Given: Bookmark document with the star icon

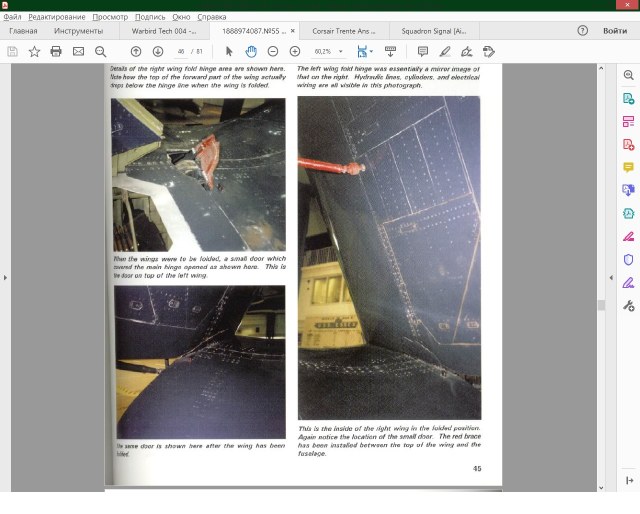Looking at the screenshot, I should (x=34, y=51).
